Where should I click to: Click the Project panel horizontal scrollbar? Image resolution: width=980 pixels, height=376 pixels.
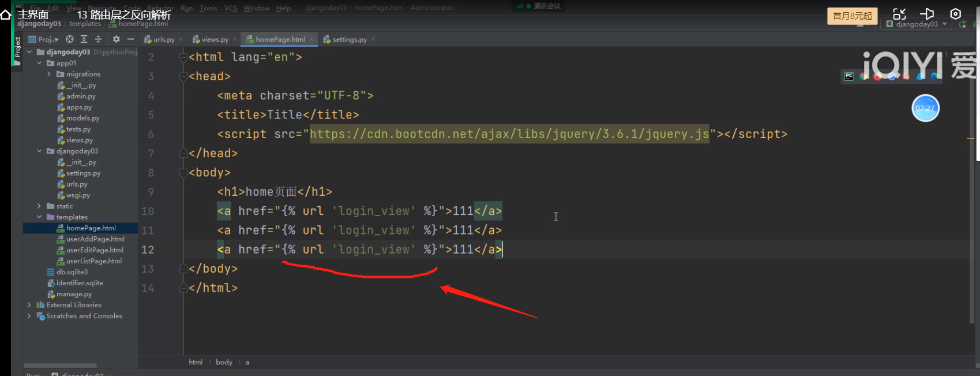(60, 366)
